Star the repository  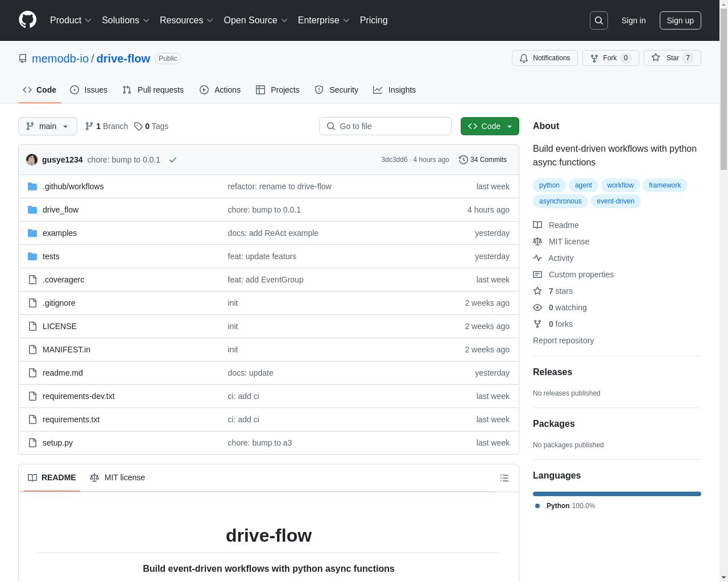pyautogui.click(x=672, y=58)
